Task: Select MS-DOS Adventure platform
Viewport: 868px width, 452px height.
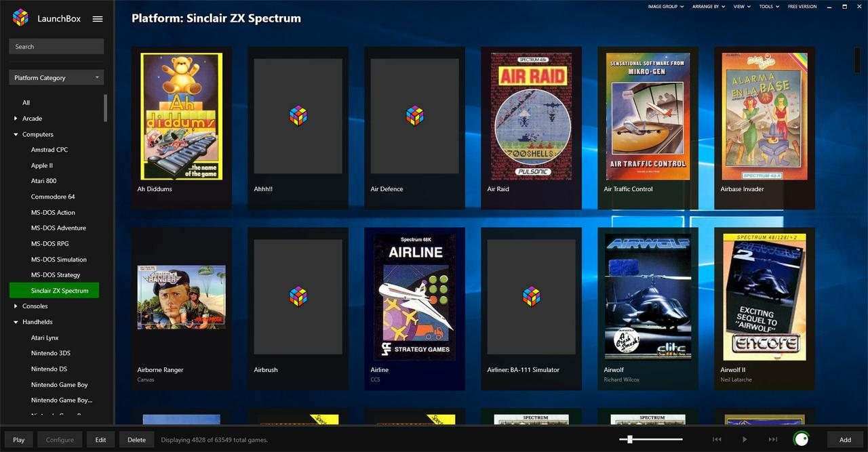Action: click(58, 228)
